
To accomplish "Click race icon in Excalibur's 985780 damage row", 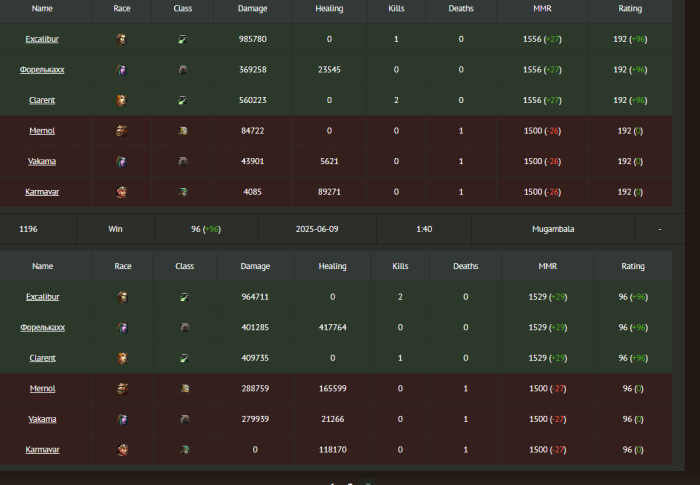I will (x=122, y=40).
